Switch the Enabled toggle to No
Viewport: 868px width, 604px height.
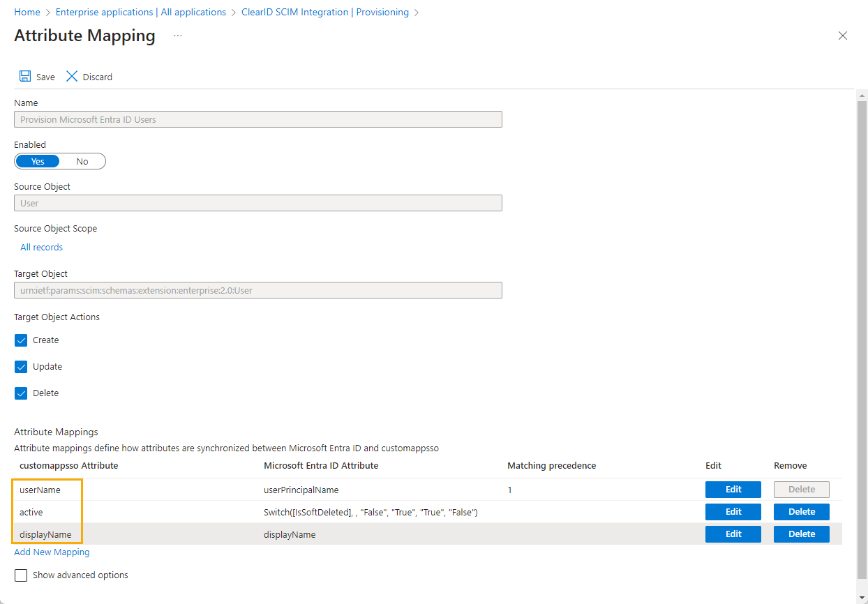pyautogui.click(x=82, y=161)
